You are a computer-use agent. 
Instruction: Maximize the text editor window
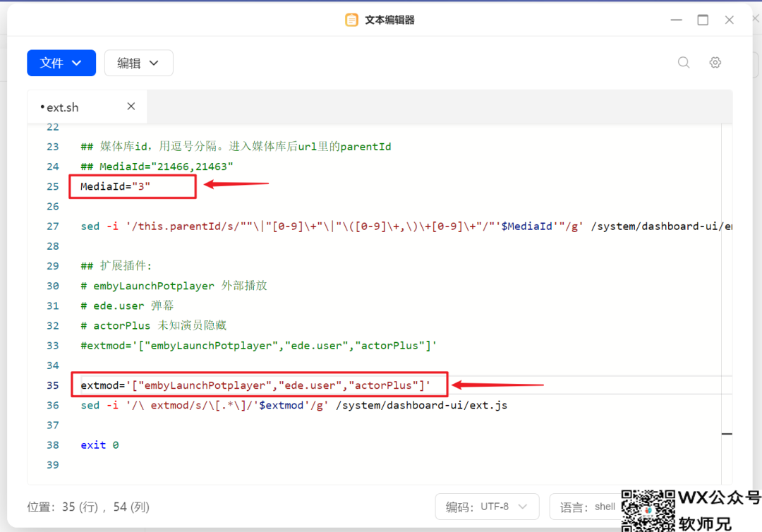coord(703,20)
